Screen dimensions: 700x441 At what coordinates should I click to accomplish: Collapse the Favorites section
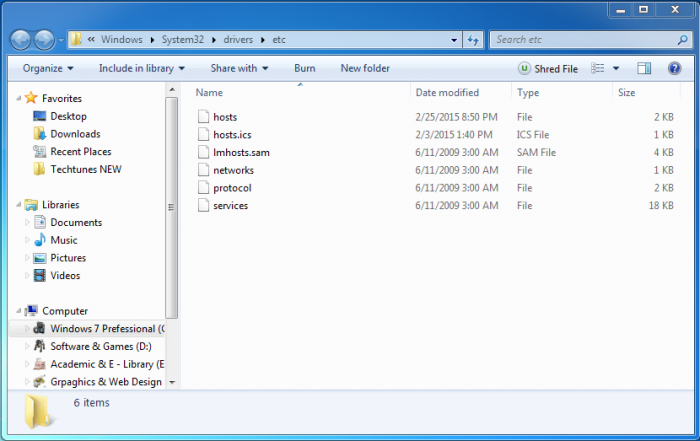point(19,98)
